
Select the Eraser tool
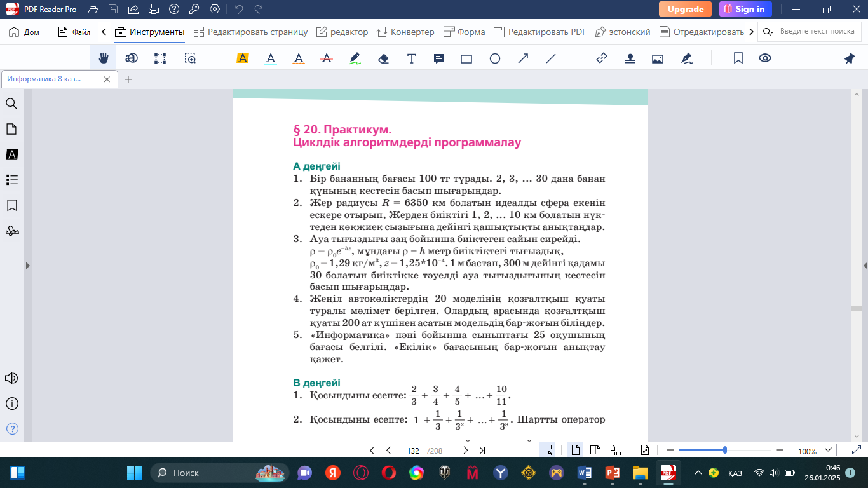[383, 58]
